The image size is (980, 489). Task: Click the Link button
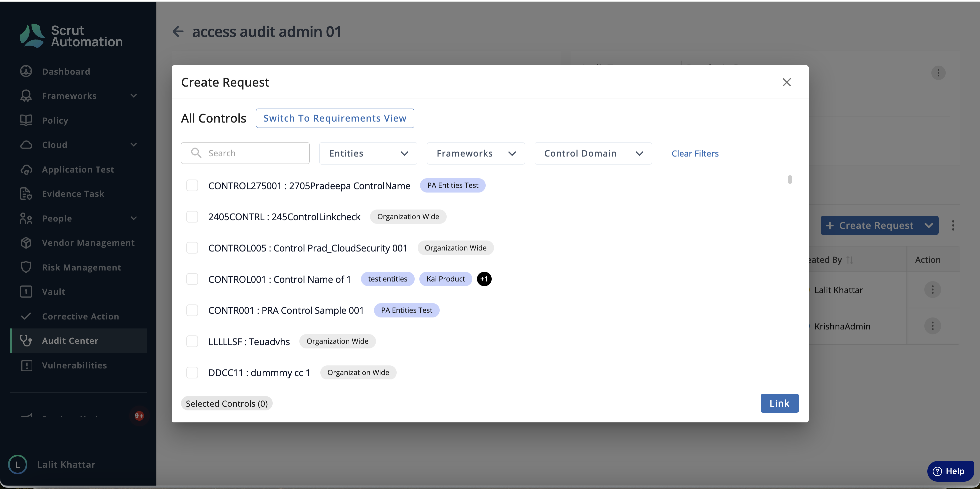(779, 403)
